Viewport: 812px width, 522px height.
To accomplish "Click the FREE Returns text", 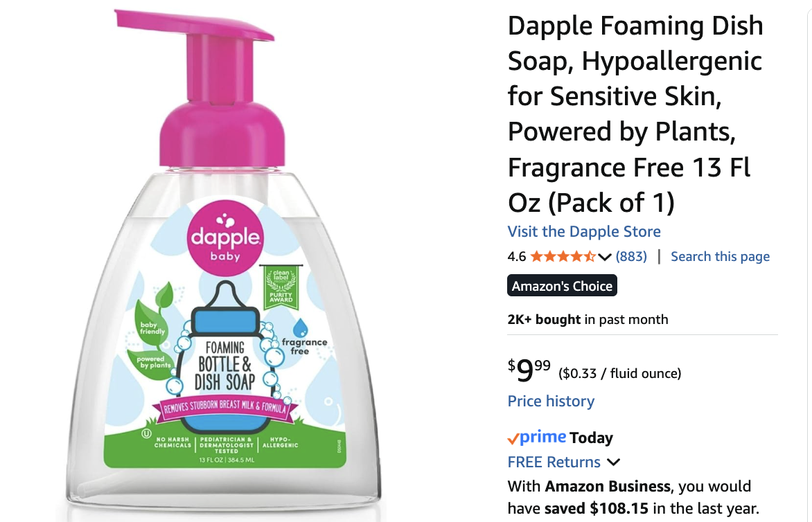I will [x=554, y=462].
